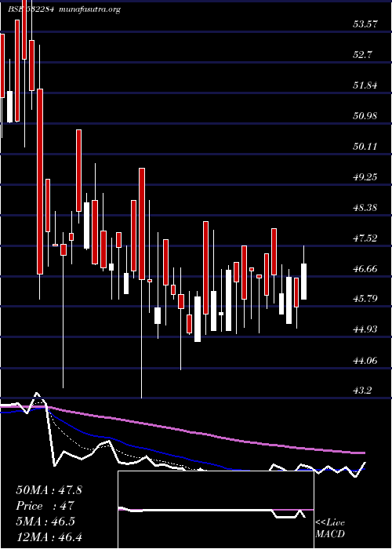Click the 47.52 price axis label
The image size is (392, 549).
365,238
